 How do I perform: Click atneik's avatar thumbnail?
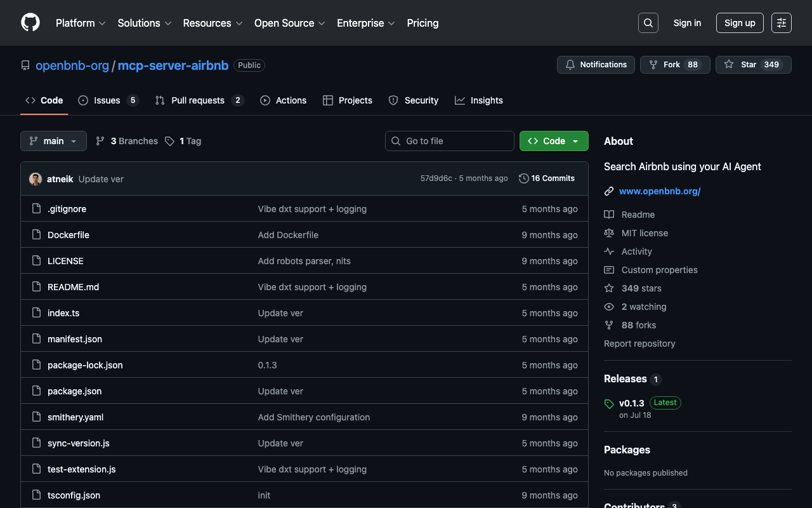click(36, 179)
